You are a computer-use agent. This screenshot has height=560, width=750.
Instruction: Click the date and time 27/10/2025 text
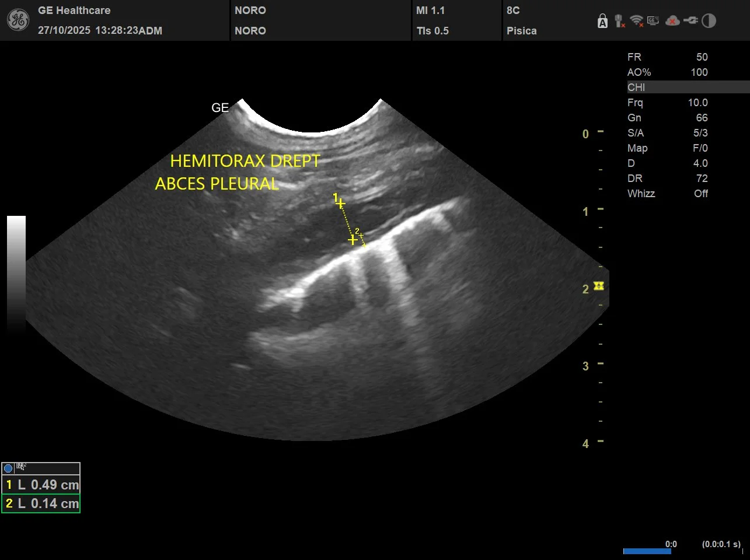coord(100,30)
